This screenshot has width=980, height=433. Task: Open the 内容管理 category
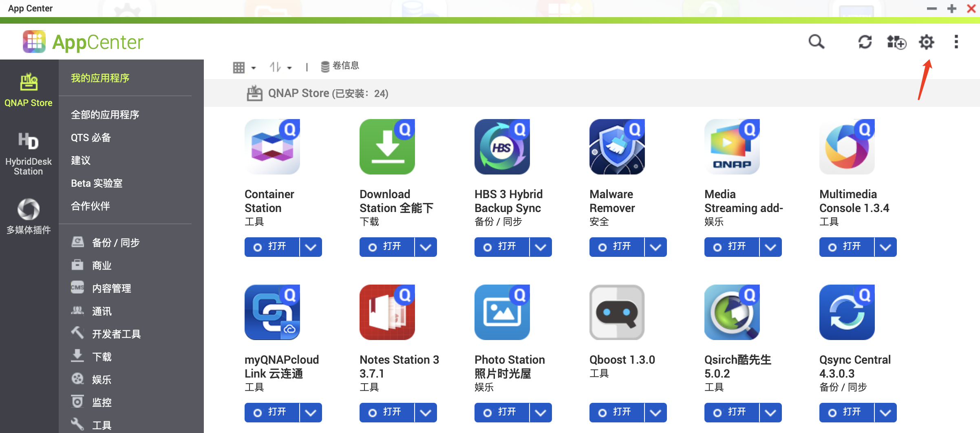tap(101, 288)
